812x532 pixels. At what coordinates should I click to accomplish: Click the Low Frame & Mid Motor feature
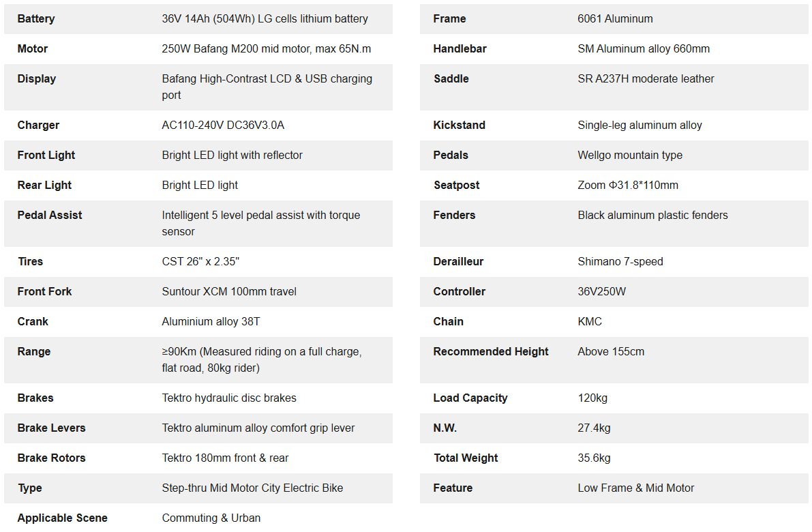pos(635,488)
